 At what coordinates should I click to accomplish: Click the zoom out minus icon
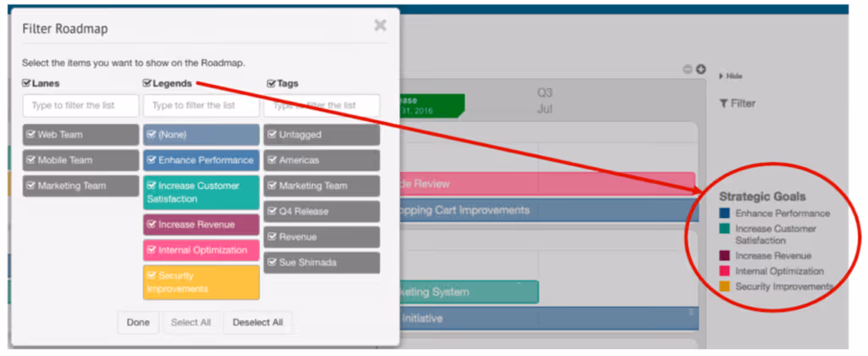coord(687,70)
